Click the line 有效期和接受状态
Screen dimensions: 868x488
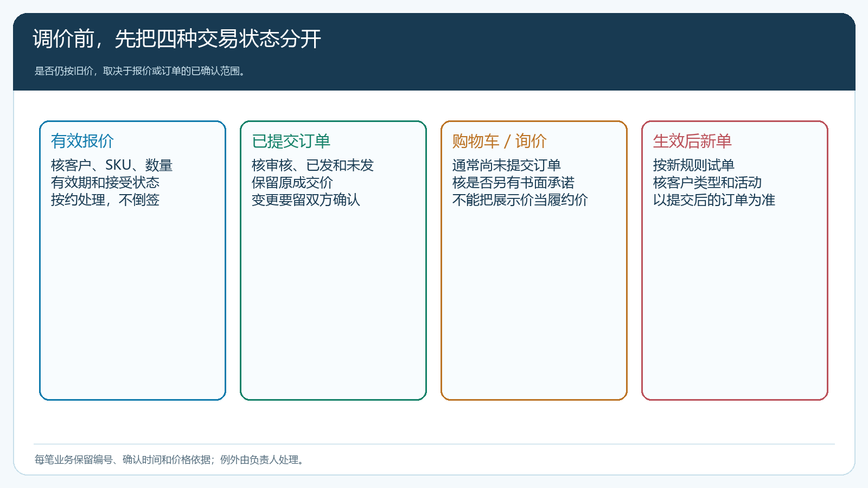pyautogui.click(x=105, y=183)
